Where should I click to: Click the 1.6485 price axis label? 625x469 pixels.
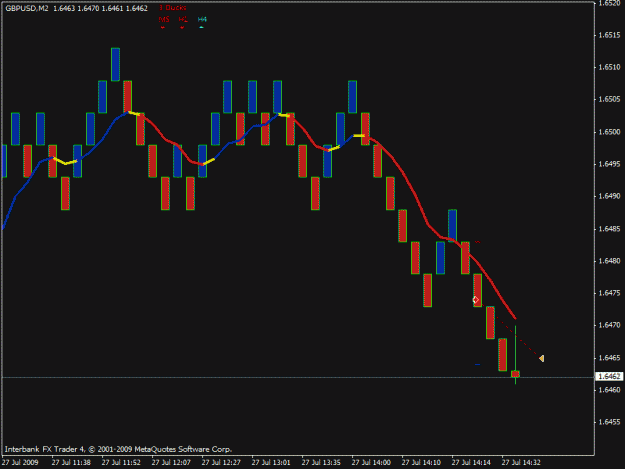(609, 229)
